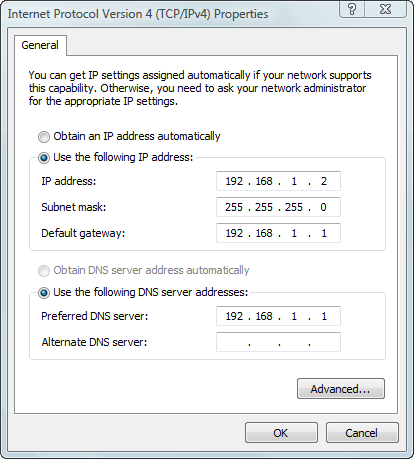Select Use the following DNS server addresses
The width and height of the screenshot is (414, 459).
tap(44, 293)
